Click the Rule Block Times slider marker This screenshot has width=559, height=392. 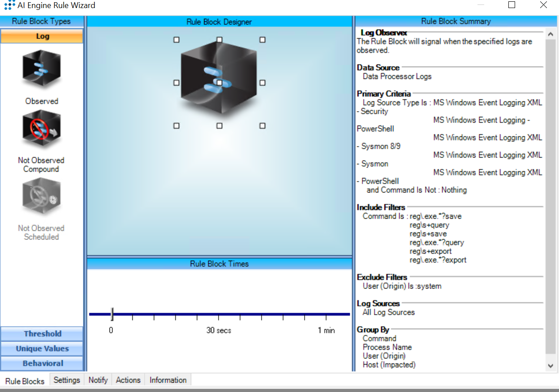pos(112,314)
